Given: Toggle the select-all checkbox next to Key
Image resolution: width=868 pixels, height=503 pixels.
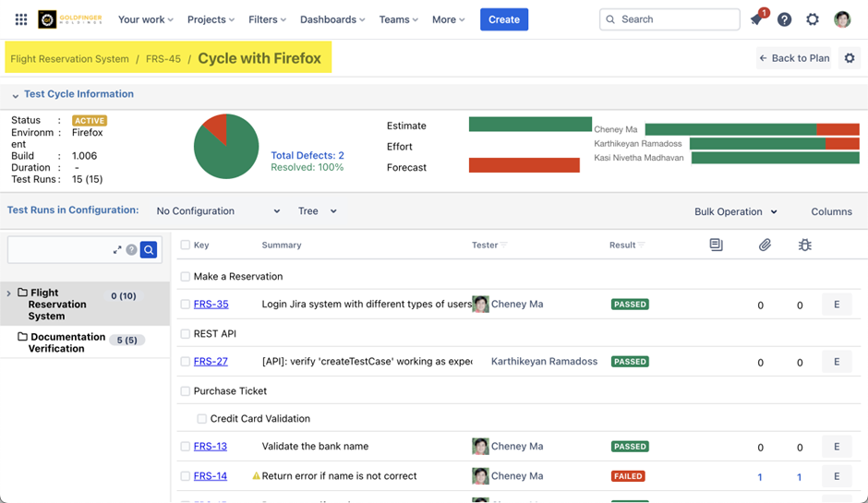Looking at the screenshot, I should coord(186,246).
